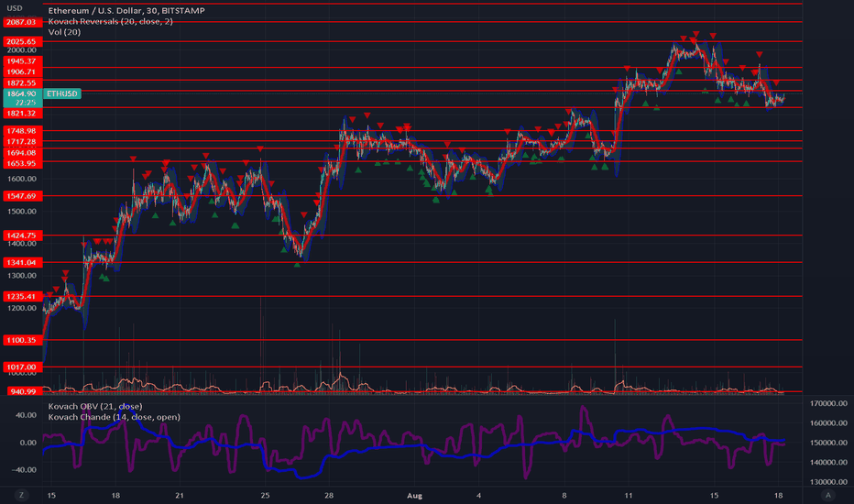Click the 1400.00 price axis tick

22,244
